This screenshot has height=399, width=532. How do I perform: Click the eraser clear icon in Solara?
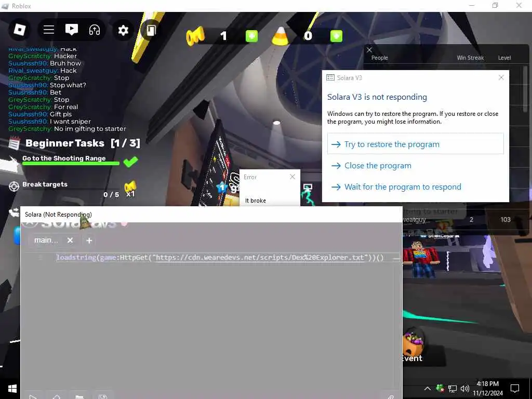(56, 396)
